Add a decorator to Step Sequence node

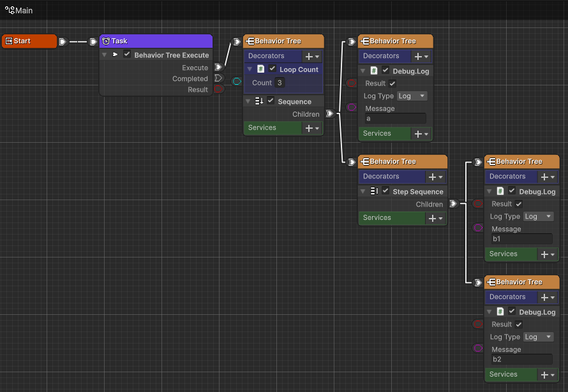pyautogui.click(x=435, y=177)
